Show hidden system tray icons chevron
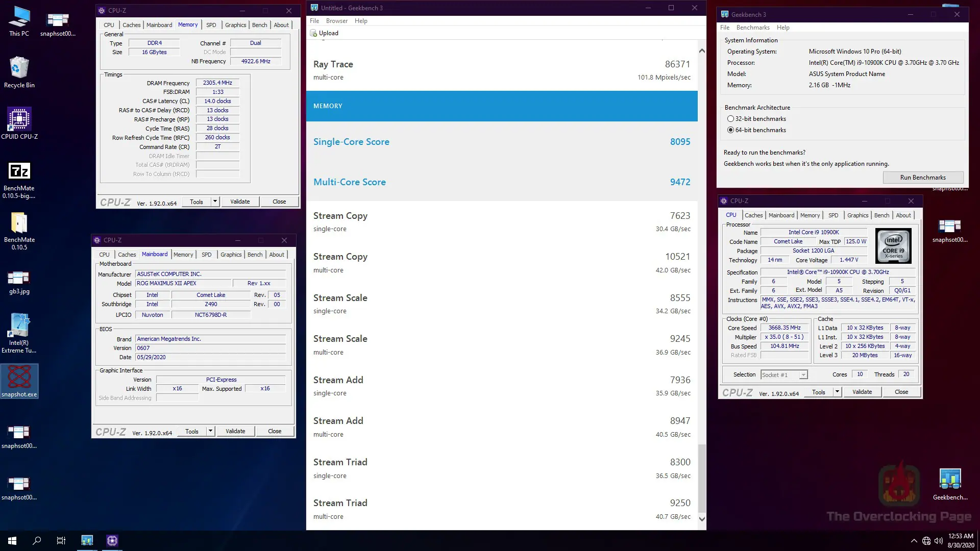 click(913, 541)
